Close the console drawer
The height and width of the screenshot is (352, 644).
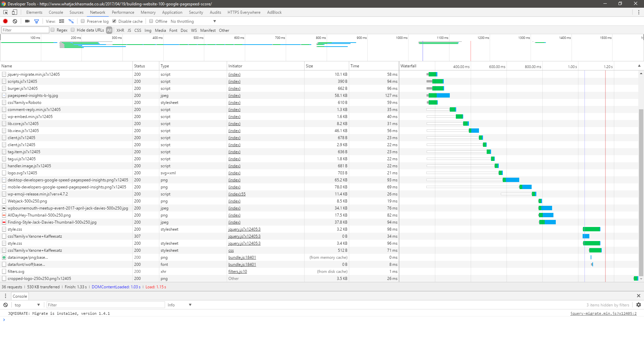click(639, 296)
